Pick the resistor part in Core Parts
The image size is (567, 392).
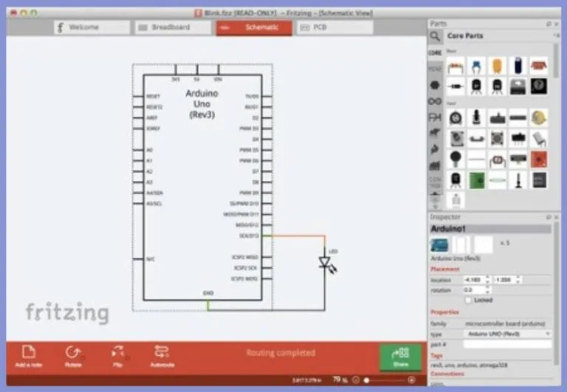pos(456,66)
